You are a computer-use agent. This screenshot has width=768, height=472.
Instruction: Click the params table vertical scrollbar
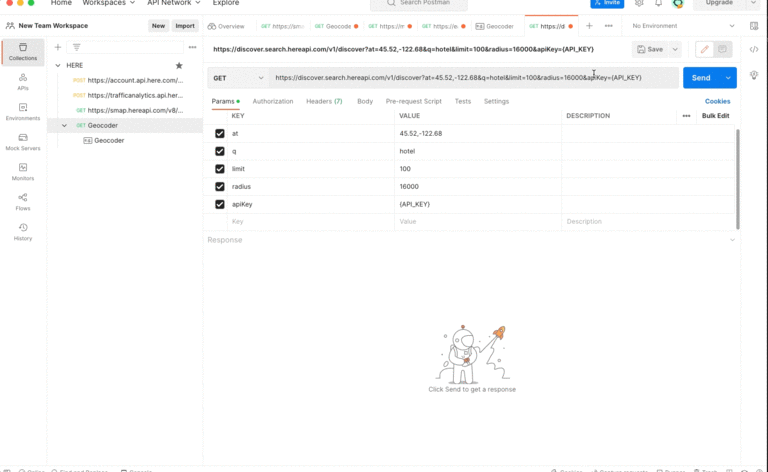(738, 179)
